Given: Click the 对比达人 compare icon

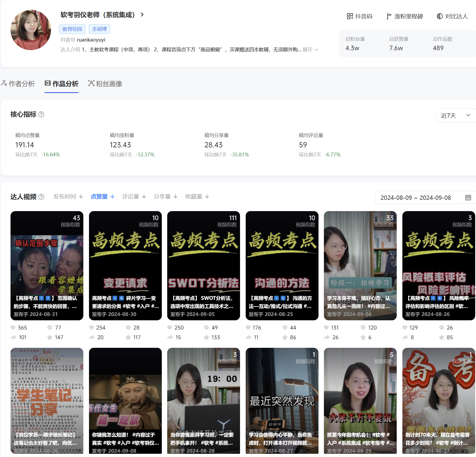Looking at the screenshot, I should coord(440,16).
